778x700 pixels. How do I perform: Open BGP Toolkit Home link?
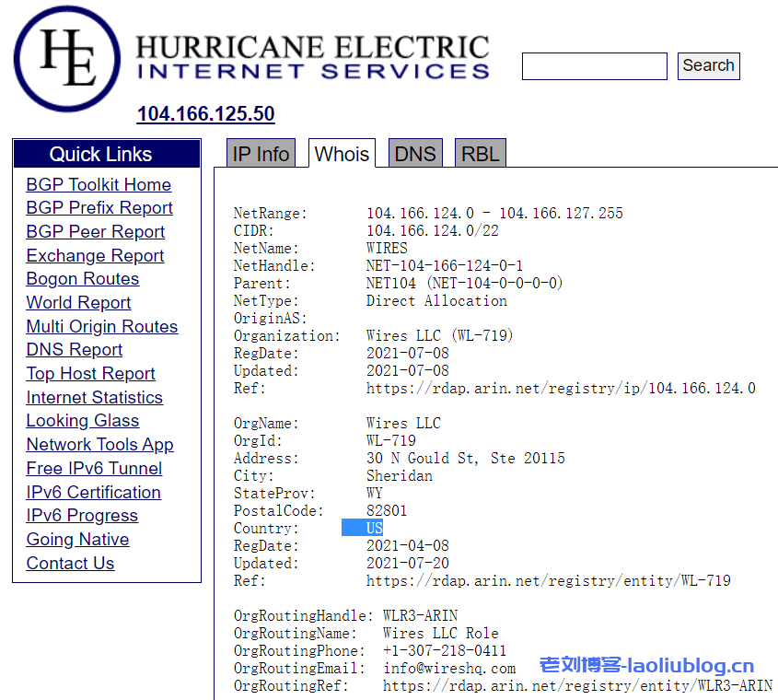pyautogui.click(x=99, y=184)
